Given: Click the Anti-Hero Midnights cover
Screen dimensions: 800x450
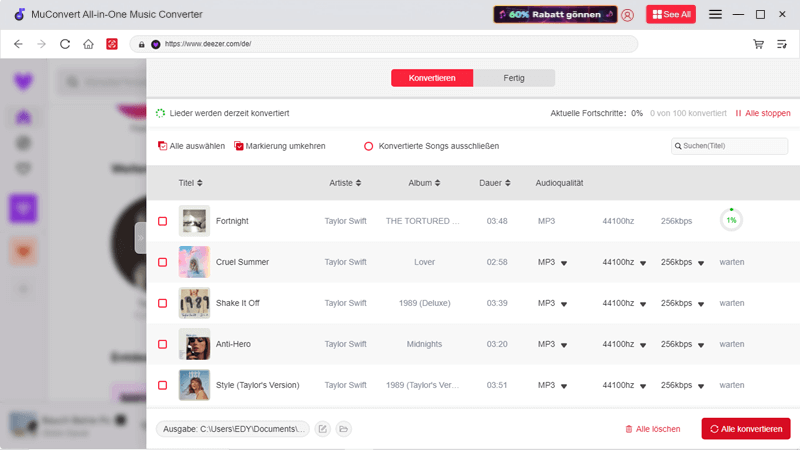Looking at the screenshot, I should pyautogui.click(x=194, y=344).
